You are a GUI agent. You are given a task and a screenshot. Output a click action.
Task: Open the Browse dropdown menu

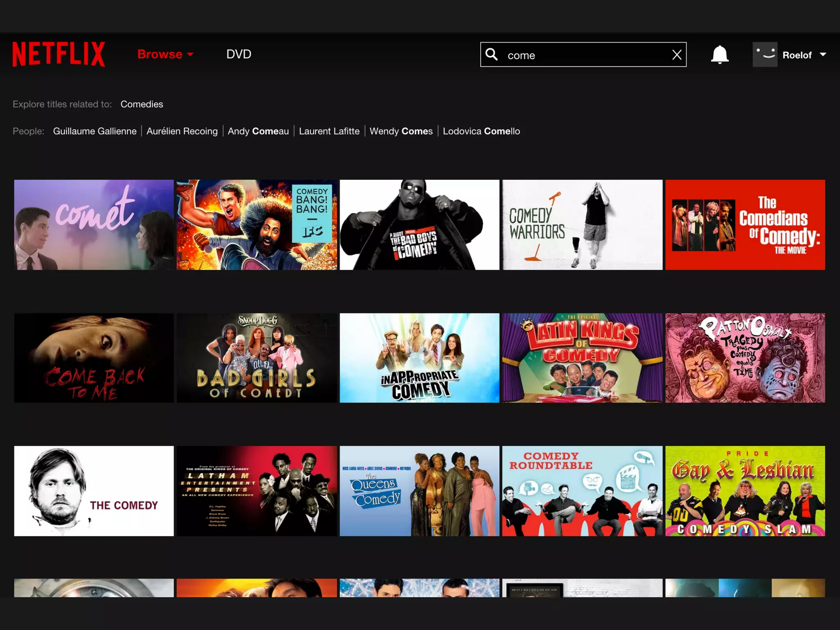pyautogui.click(x=165, y=54)
